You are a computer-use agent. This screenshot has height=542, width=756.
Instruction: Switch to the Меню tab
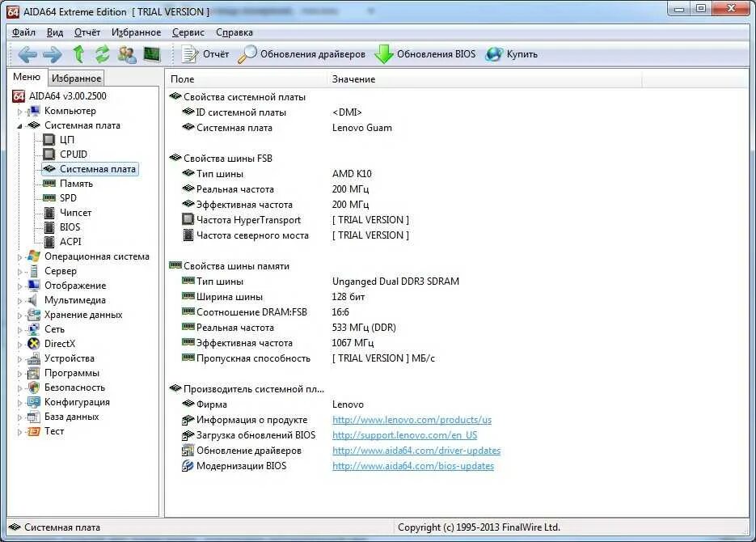coord(27,77)
